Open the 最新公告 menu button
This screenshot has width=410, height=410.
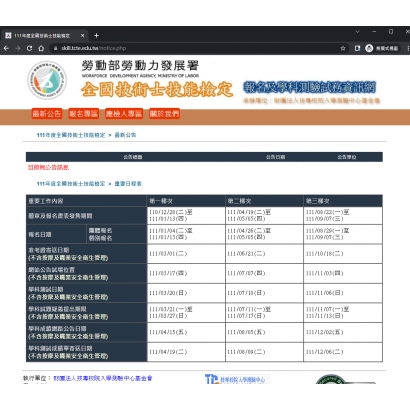pos(47,114)
